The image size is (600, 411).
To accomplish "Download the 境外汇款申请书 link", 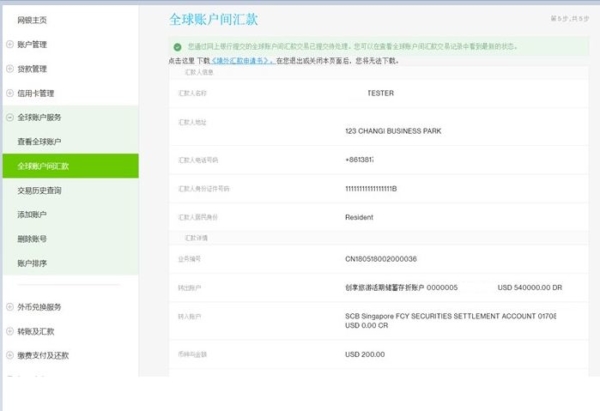I will (243, 61).
